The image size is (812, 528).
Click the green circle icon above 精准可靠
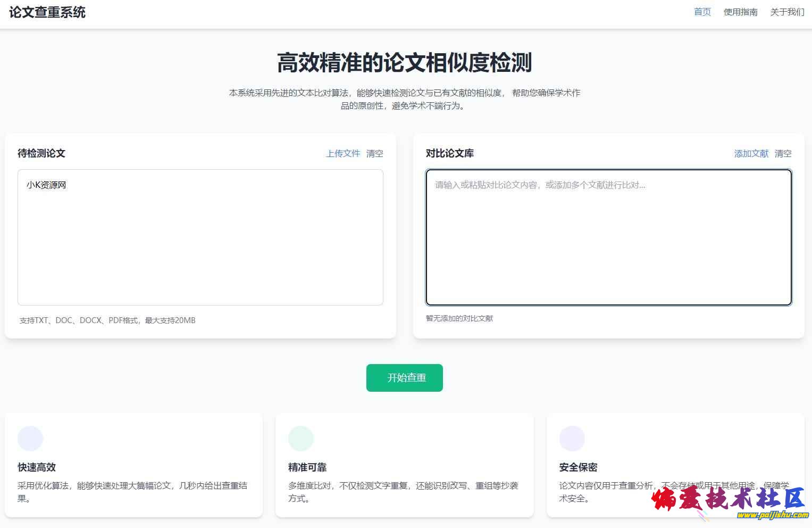click(301, 439)
